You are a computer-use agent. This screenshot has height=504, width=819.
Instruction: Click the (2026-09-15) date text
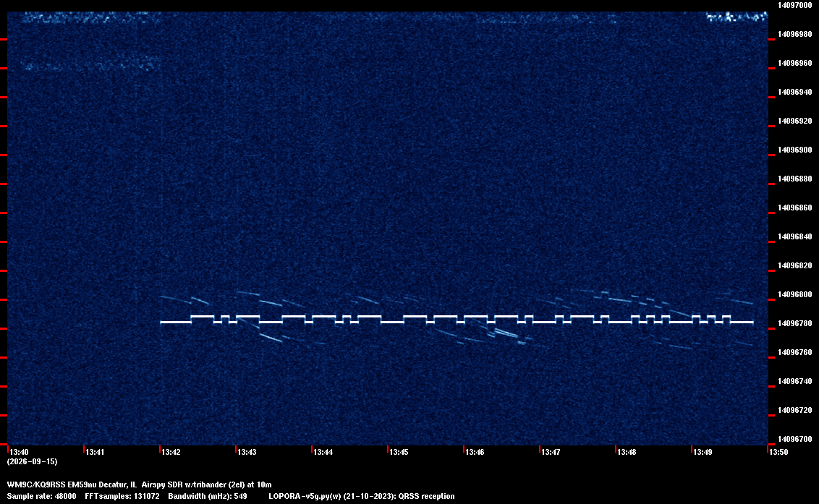33,461
